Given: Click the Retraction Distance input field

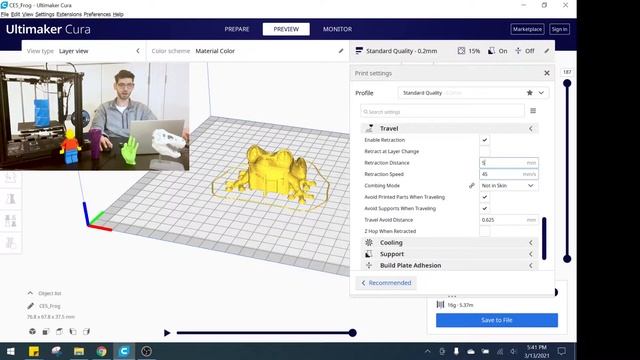Looking at the screenshot, I should (509, 162).
